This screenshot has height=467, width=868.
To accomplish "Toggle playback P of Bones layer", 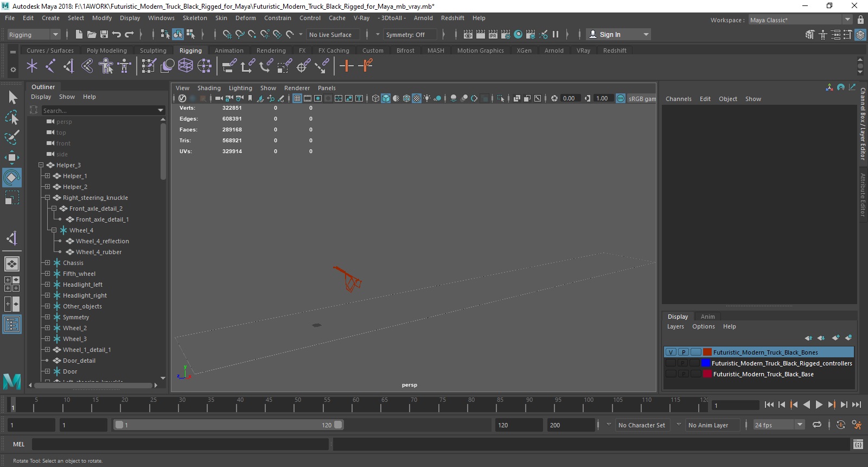I will [684, 352].
